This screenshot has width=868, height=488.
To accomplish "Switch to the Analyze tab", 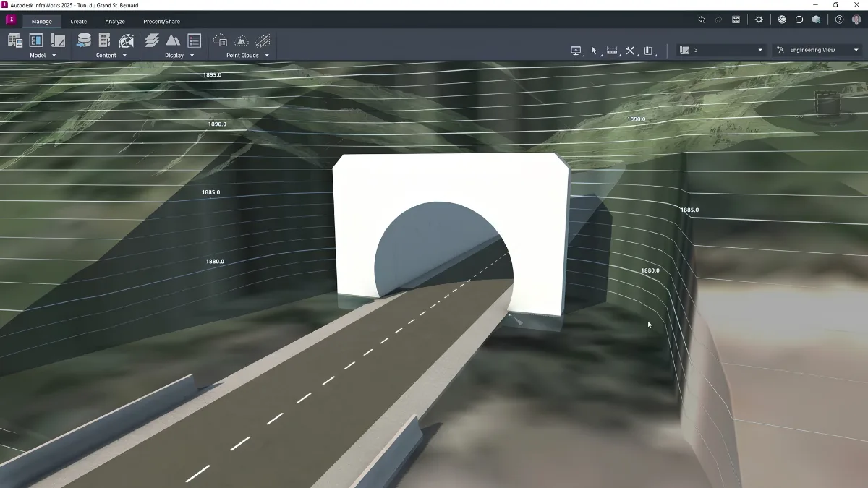I will point(115,22).
